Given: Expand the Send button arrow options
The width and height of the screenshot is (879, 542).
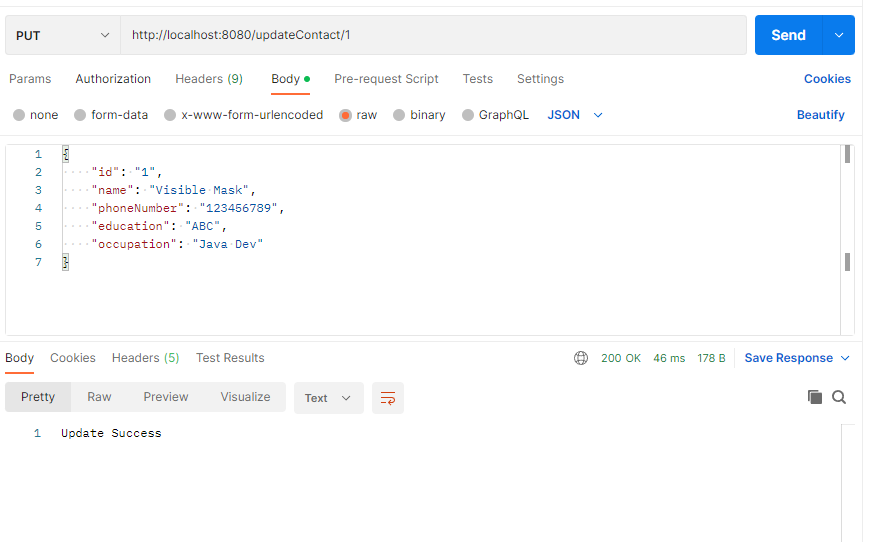Looking at the screenshot, I should tap(838, 35).
